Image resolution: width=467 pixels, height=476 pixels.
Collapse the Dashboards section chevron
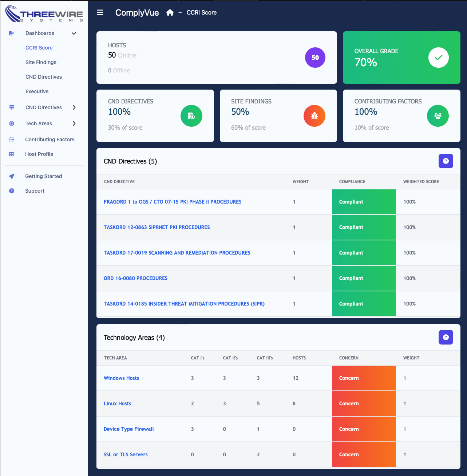74,33
